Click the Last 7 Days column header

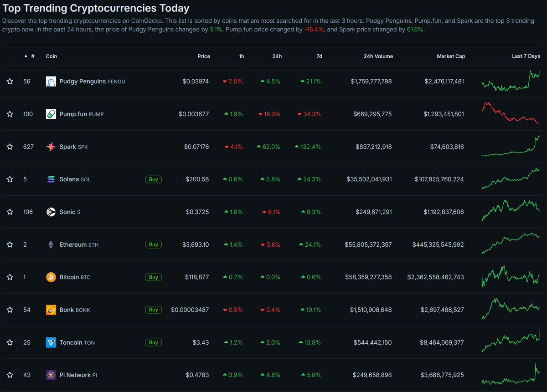tap(526, 56)
